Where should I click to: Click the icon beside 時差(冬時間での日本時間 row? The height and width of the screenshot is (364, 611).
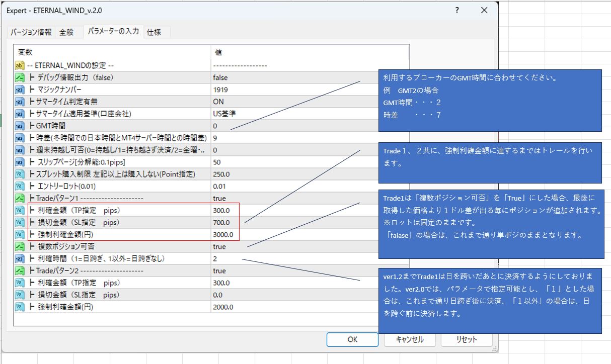click(x=20, y=138)
